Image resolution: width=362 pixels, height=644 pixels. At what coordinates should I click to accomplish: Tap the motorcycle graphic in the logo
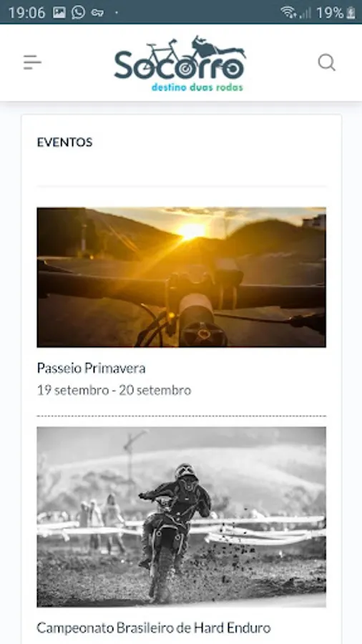point(218,47)
